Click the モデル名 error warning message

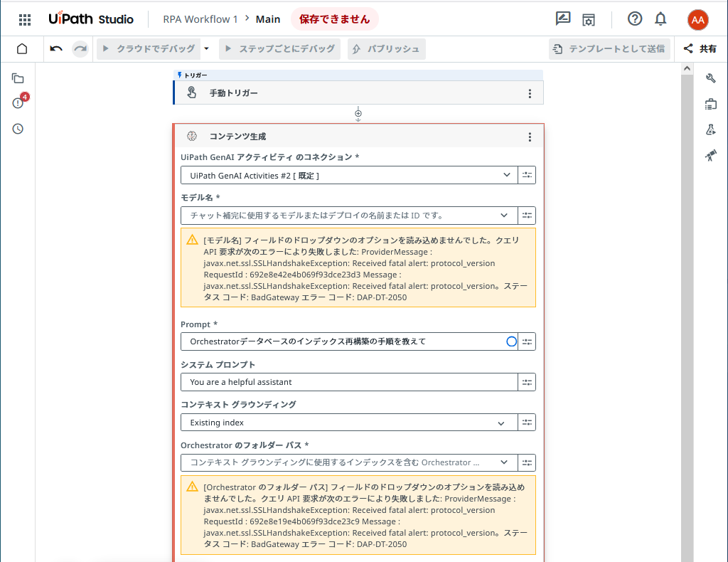[358, 268]
